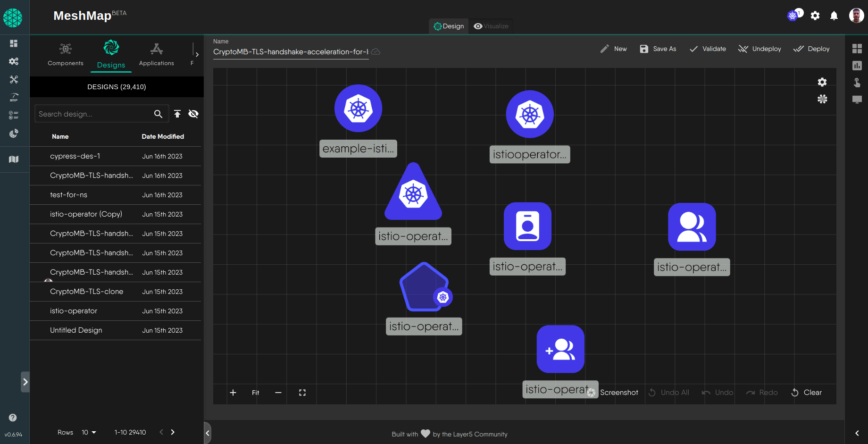Switch to Visualize mode
Image resolution: width=868 pixels, height=444 pixels.
(x=491, y=26)
